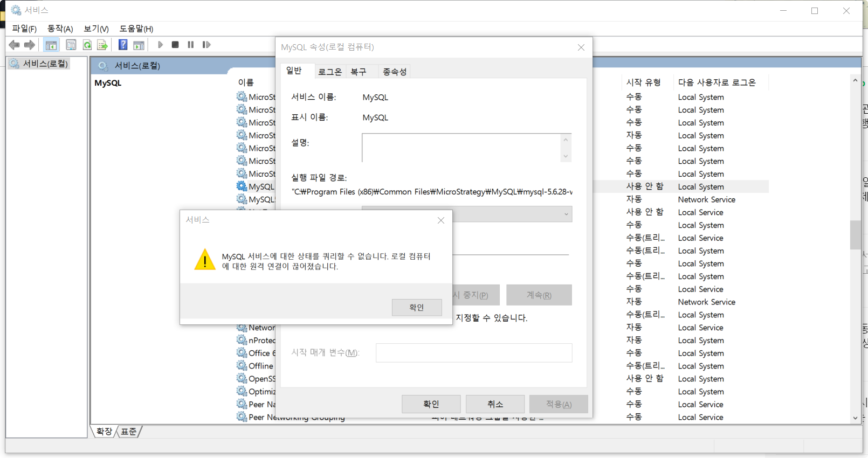Click the MySQL value next to 표시 이름
The image size is (868, 458).
[375, 117]
